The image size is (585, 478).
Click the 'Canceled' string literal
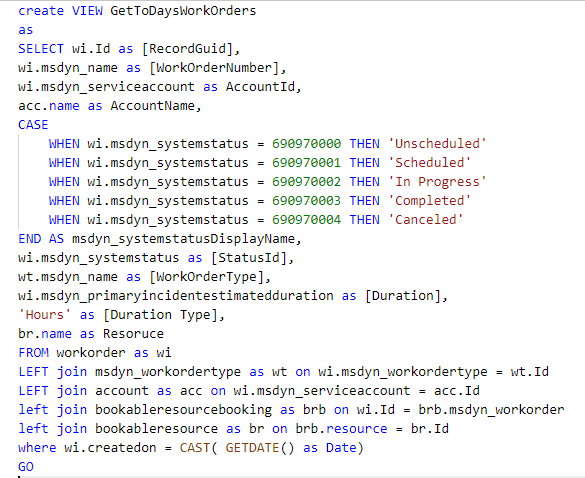[x=426, y=220]
